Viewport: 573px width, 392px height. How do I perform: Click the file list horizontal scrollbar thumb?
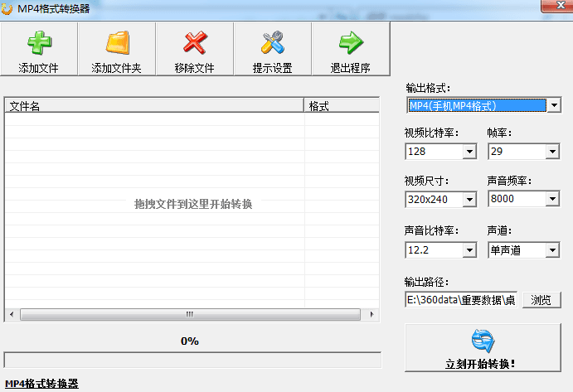pos(190,315)
